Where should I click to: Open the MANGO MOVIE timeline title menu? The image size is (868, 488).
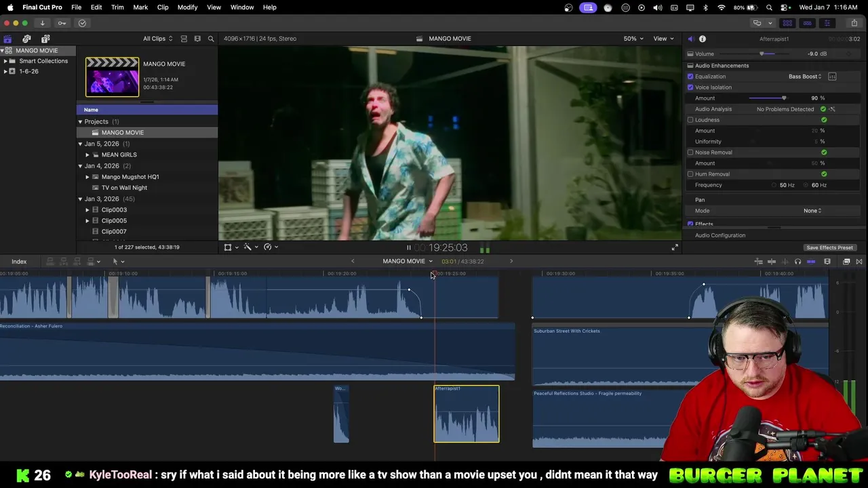tap(407, 262)
